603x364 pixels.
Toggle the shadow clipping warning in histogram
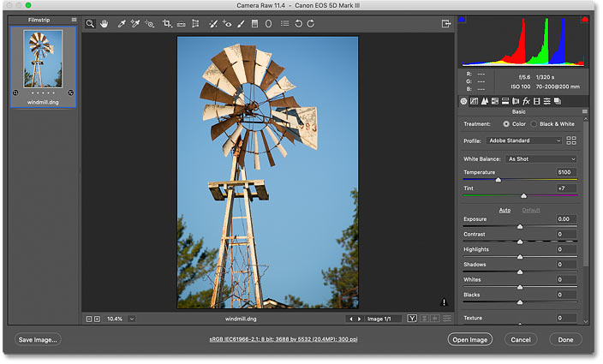(x=462, y=19)
